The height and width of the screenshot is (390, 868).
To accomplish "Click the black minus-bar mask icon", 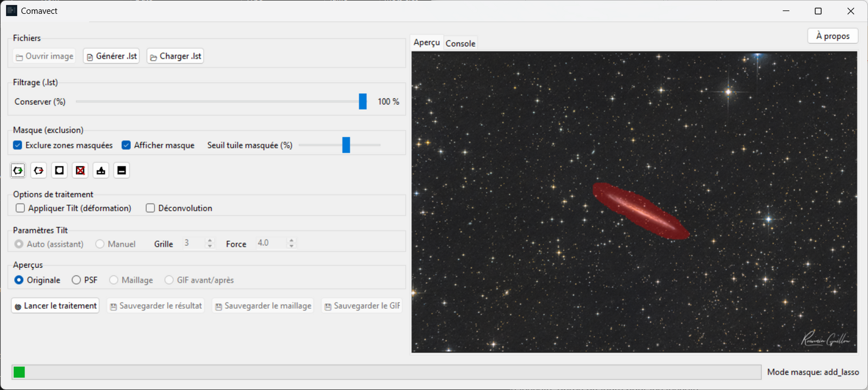I will tap(122, 170).
